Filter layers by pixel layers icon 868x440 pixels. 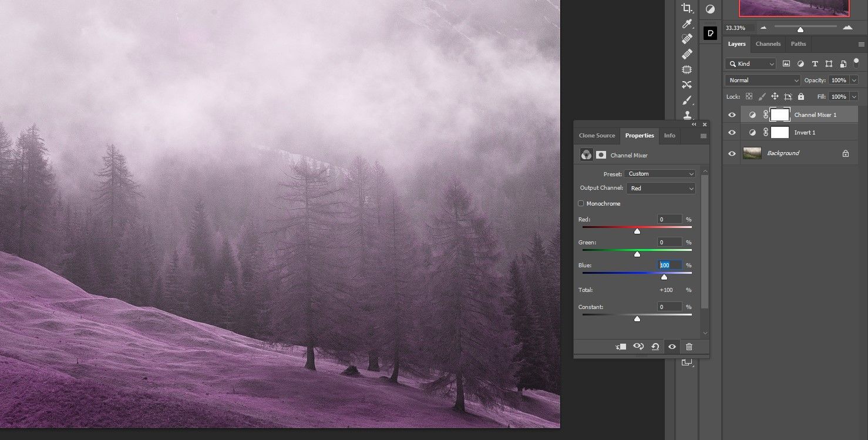click(786, 63)
